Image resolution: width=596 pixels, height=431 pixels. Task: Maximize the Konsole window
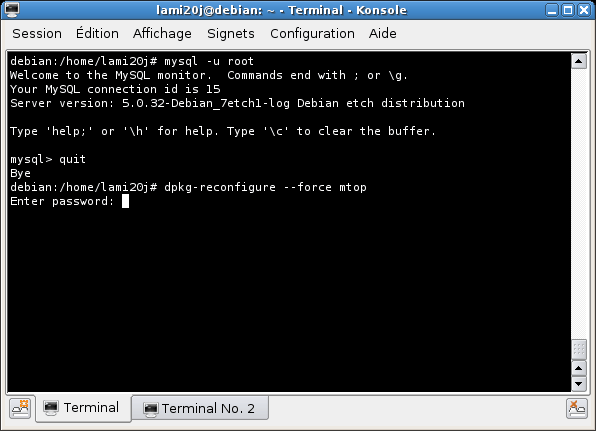(568, 10)
